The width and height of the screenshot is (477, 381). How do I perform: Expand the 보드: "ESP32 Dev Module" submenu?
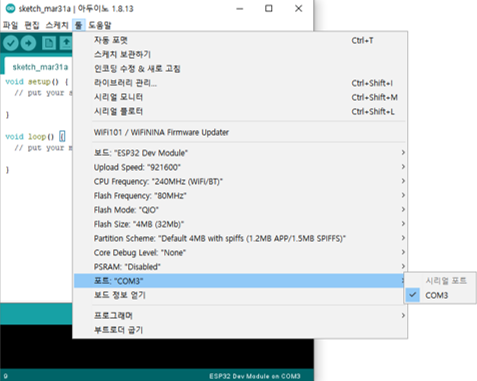point(240,153)
